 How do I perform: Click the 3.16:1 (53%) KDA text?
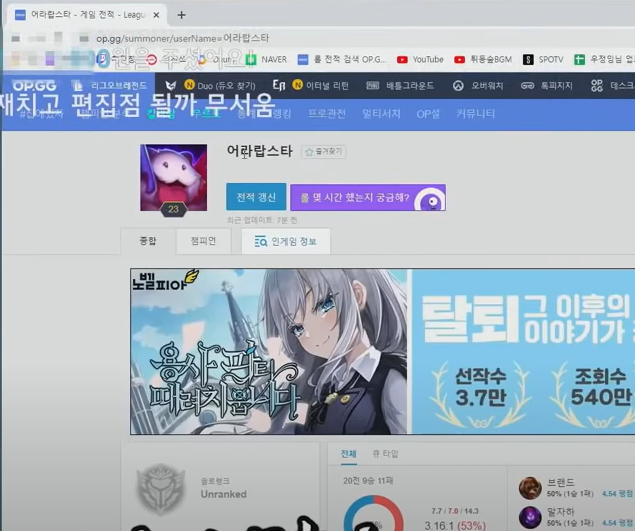pos(455,526)
